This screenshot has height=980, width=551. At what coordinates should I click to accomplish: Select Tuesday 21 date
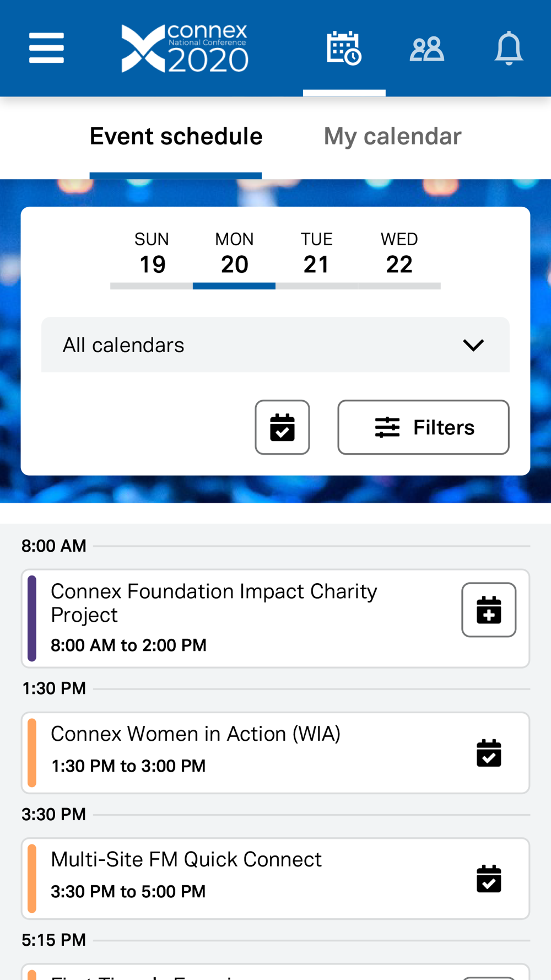317,254
